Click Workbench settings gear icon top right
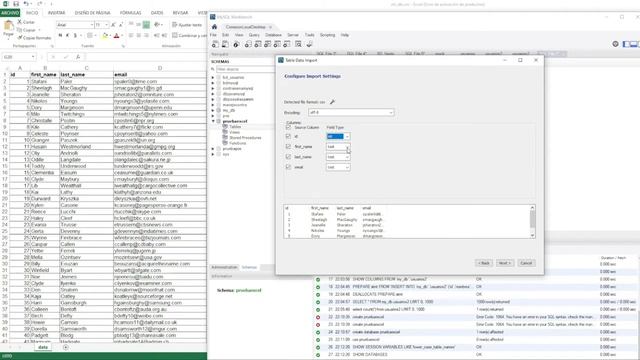This screenshot has height=360, width=640. [x=615, y=44]
